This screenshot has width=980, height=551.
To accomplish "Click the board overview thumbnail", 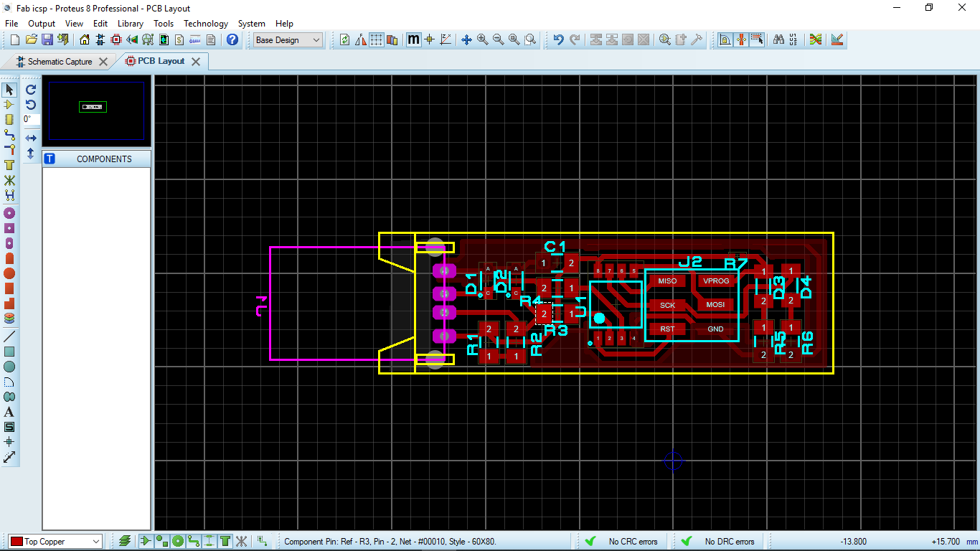I will tap(96, 110).
